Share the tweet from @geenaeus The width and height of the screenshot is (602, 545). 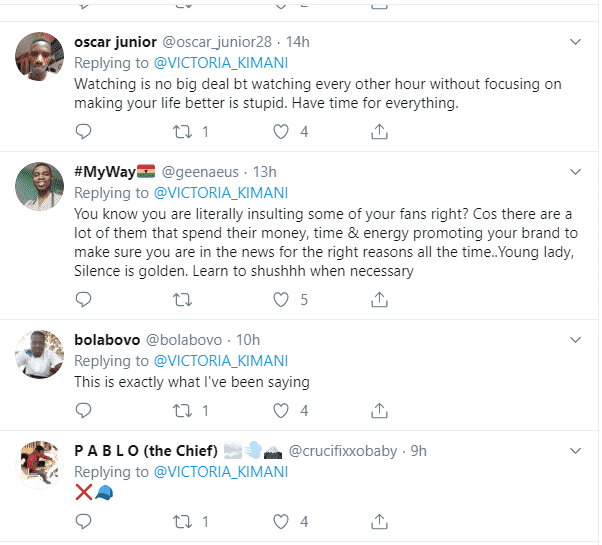(380, 299)
